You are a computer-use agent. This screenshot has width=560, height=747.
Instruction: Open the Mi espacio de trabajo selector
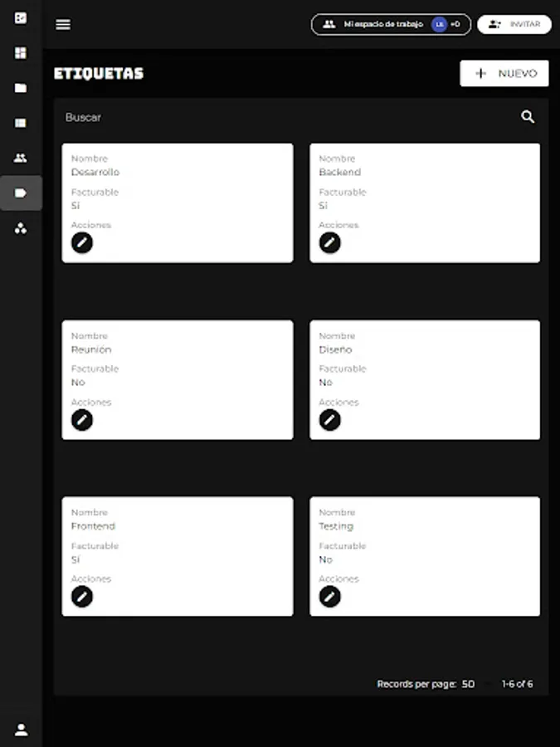(391, 24)
